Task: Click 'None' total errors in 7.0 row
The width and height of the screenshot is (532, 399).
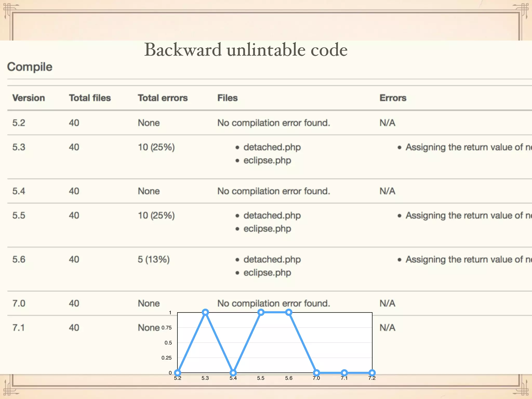Action: [149, 303]
